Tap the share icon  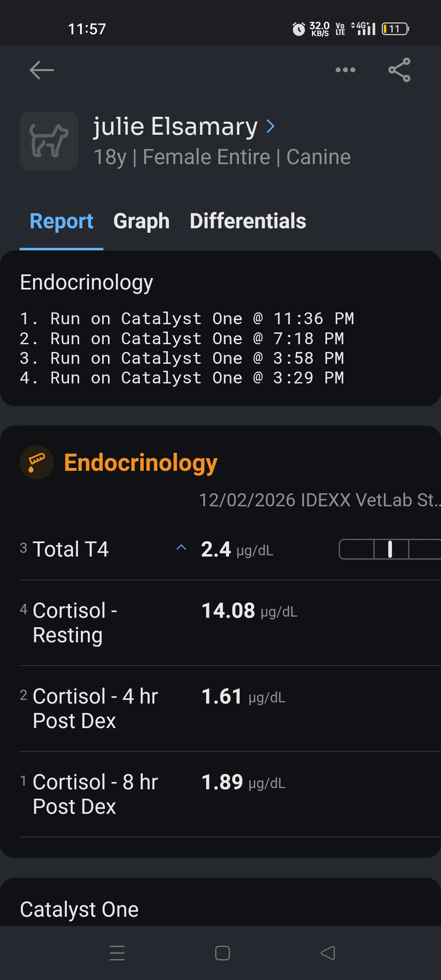click(399, 70)
